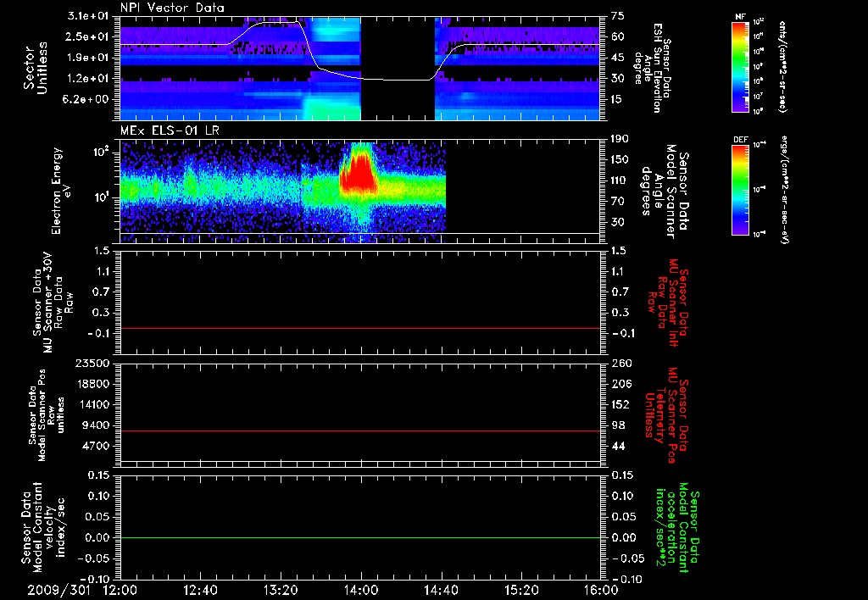Click the '260' telemetry tick value
This screenshot has height=600, width=868.
pos(621,364)
